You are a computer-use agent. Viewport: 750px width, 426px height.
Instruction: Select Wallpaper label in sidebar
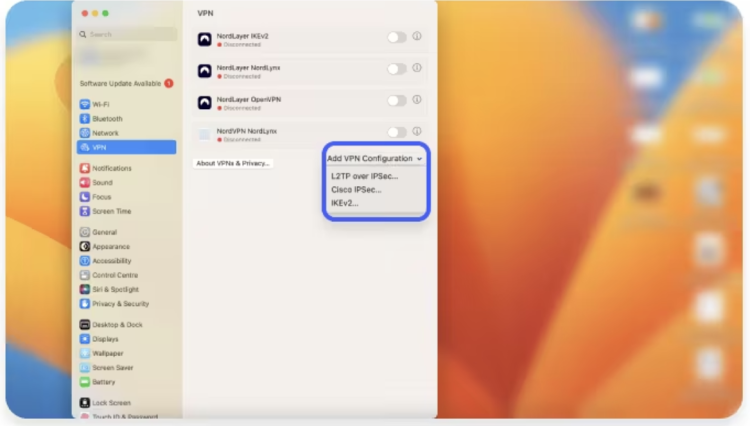[108, 353]
